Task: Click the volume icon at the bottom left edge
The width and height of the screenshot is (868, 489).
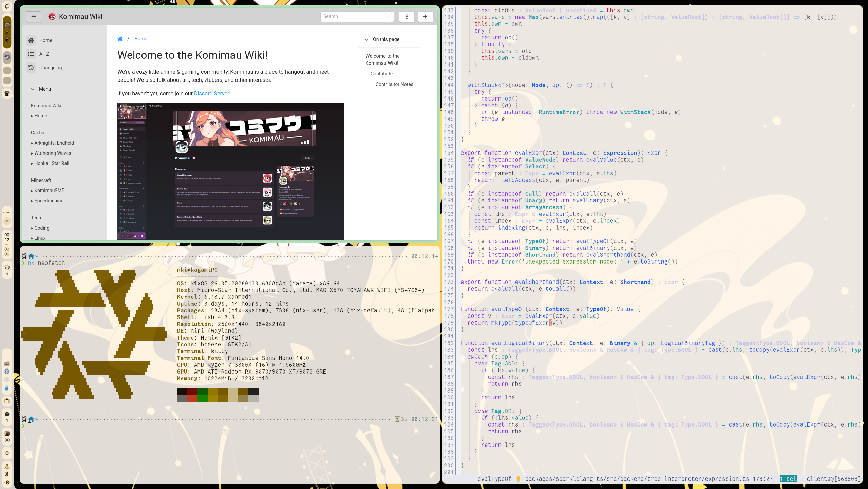Action: 7,482
